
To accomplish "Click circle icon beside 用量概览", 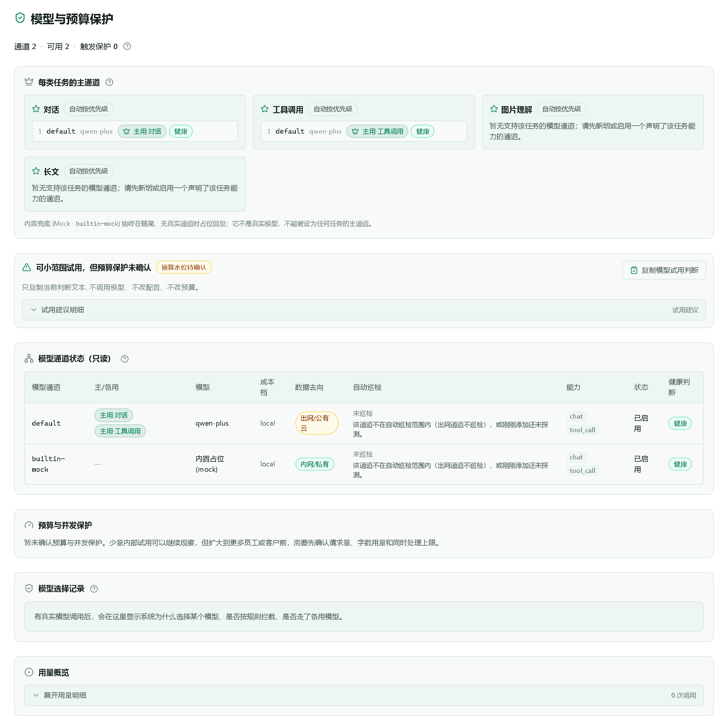I will click(x=29, y=672).
